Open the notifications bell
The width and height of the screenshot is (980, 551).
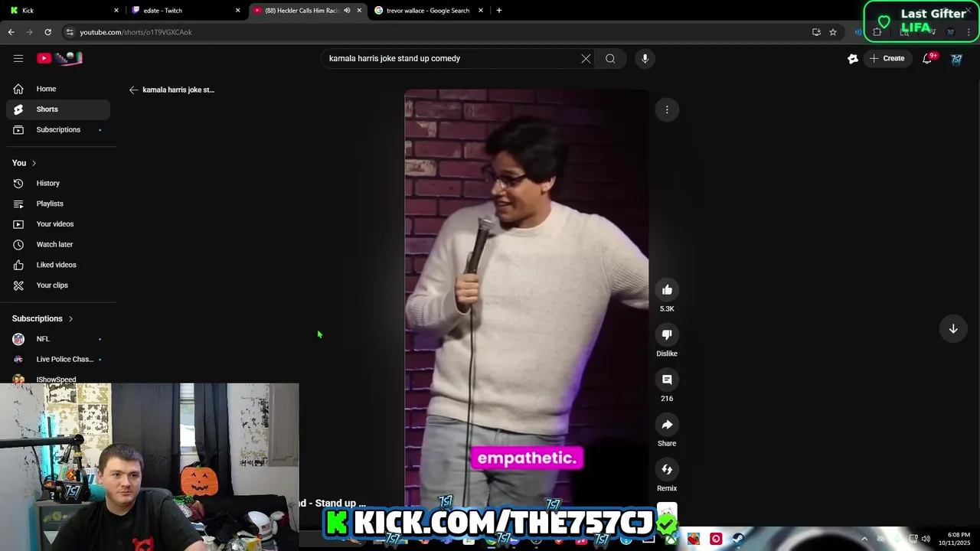click(x=927, y=58)
